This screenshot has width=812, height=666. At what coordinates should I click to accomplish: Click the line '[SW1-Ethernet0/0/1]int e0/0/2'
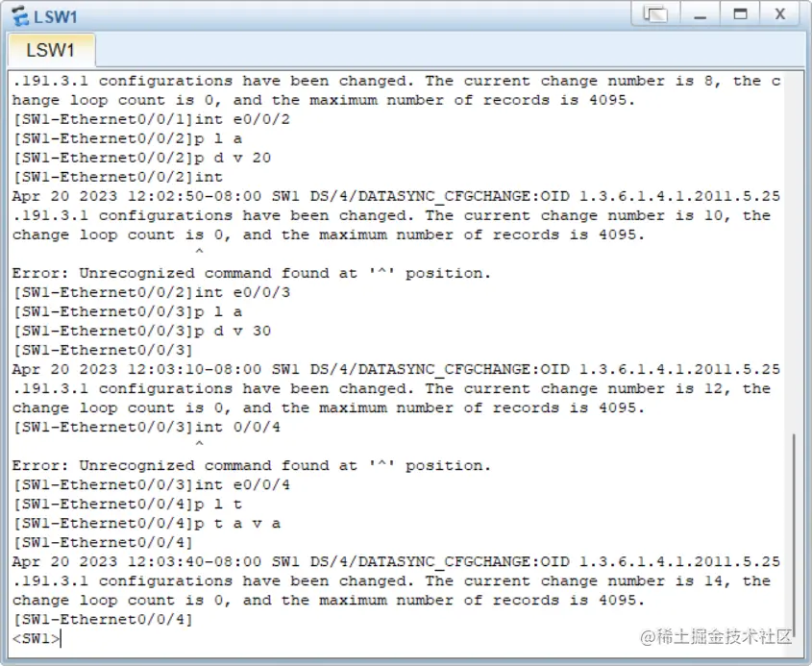click(151, 119)
